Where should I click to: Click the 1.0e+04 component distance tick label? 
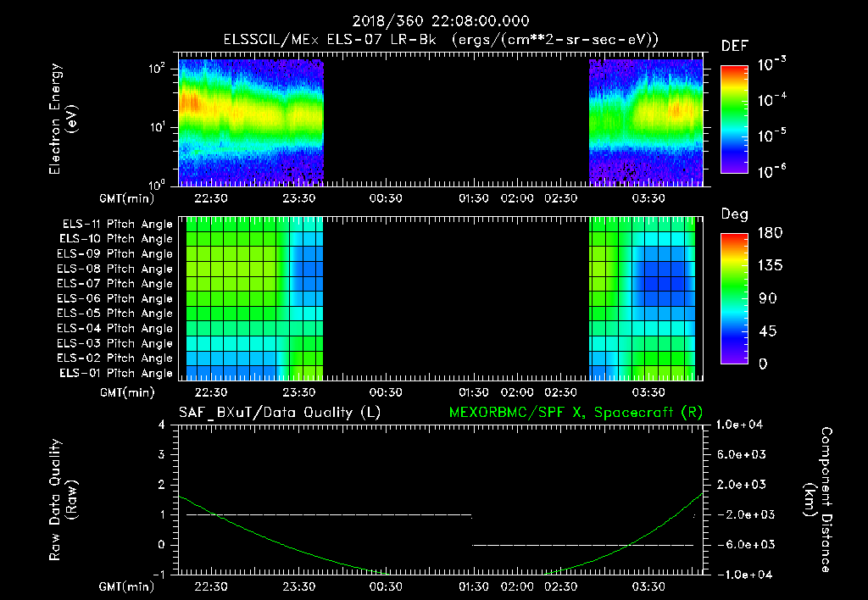[739, 425]
